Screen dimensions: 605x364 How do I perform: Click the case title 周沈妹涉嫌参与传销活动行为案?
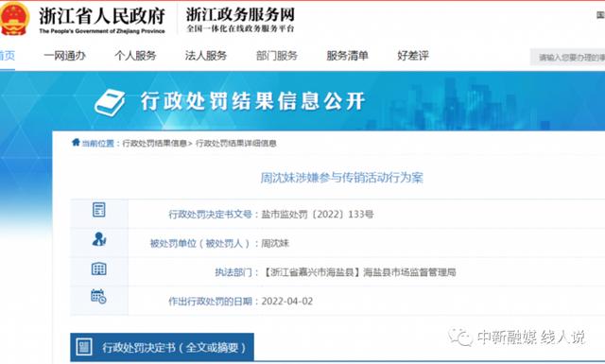[342, 178]
